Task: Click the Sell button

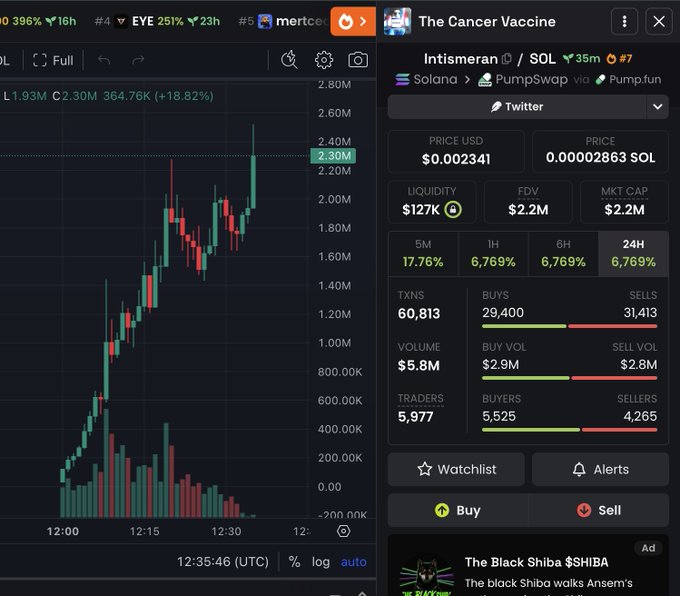Action: pos(599,510)
